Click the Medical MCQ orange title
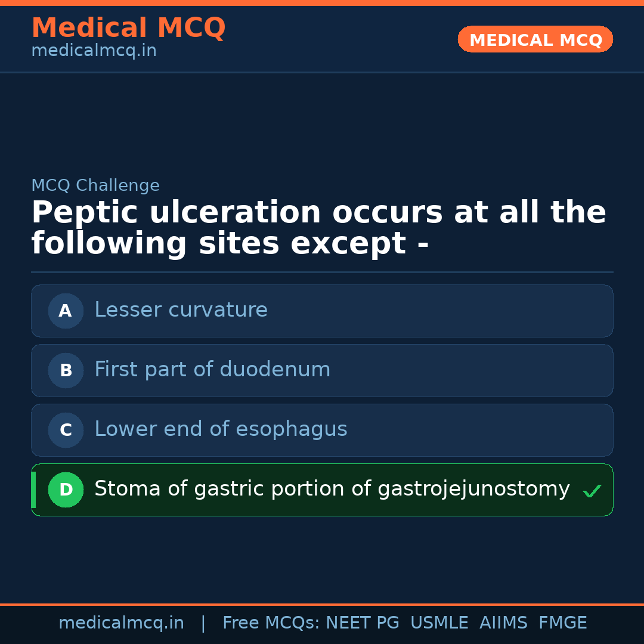The height and width of the screenshot is (644, 644). point(128,28)
